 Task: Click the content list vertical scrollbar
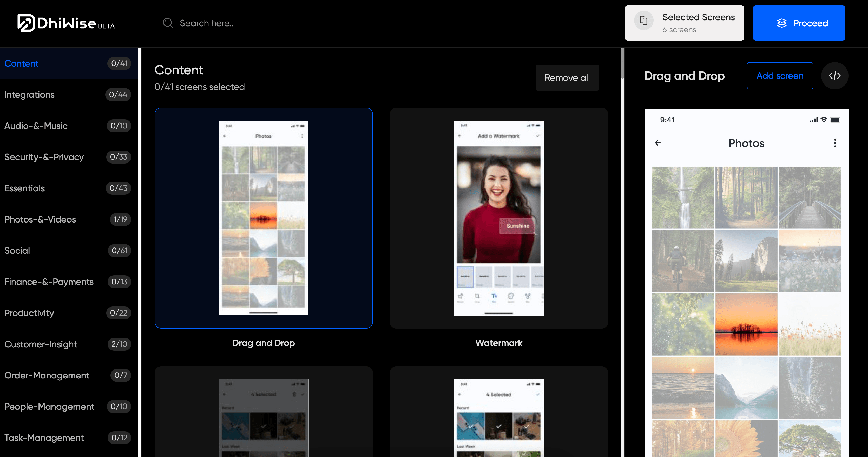click(x=622, y=63)
